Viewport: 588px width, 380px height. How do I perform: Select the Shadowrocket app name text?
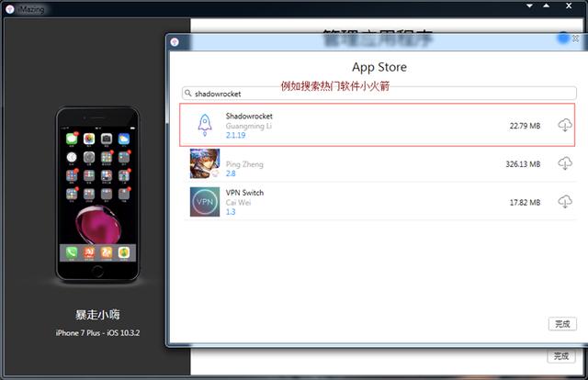[x=249, y=117]
